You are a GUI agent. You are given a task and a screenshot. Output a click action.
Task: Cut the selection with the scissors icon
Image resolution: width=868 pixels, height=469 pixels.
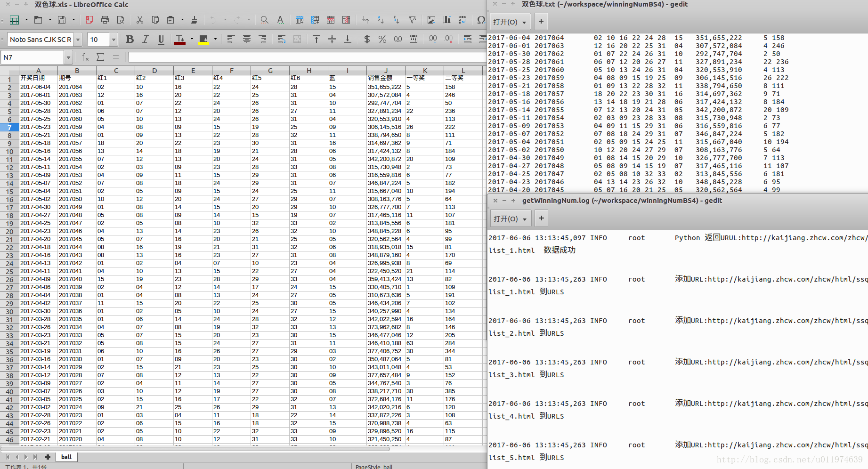click(140, 20)
